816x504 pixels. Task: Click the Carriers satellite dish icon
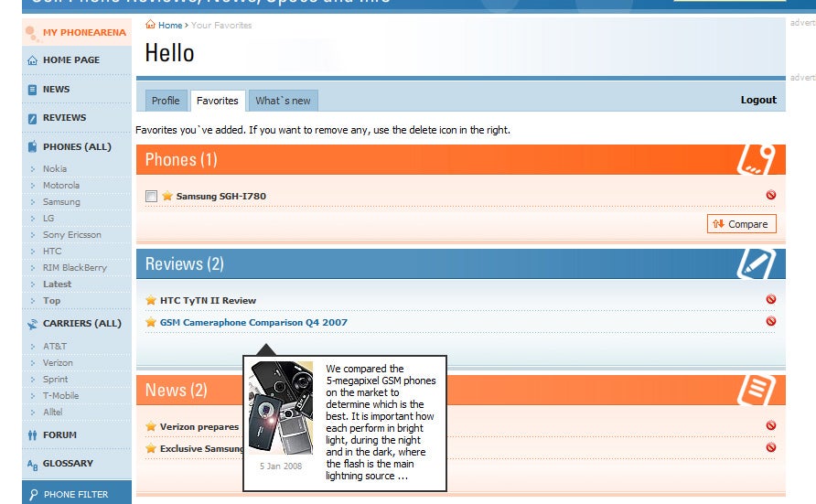pyautogui.click(x=32, y=324)
